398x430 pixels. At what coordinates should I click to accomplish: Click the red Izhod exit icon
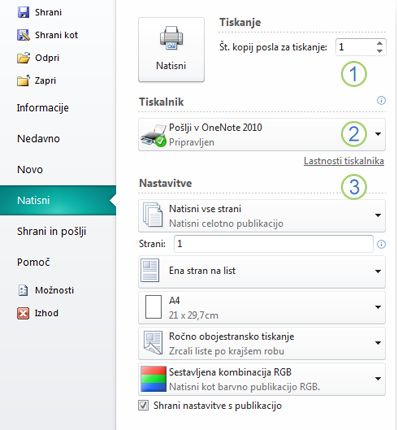[x=23, y=313]
